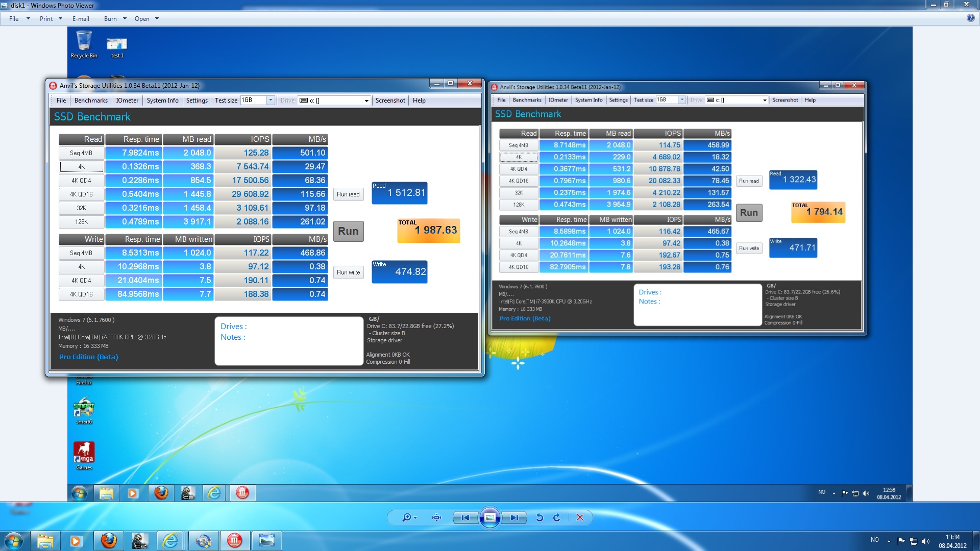The width and height of the screenshot is (980, 551).
Task: Open the Burn menu
Action: 110,19
